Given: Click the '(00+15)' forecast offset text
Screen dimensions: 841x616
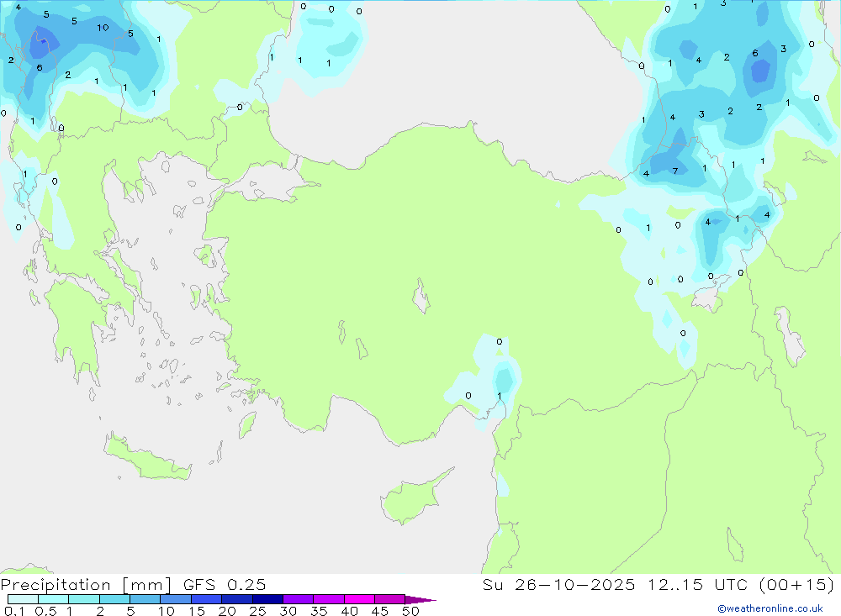Looking at the screenshot, I should point(796,584).
